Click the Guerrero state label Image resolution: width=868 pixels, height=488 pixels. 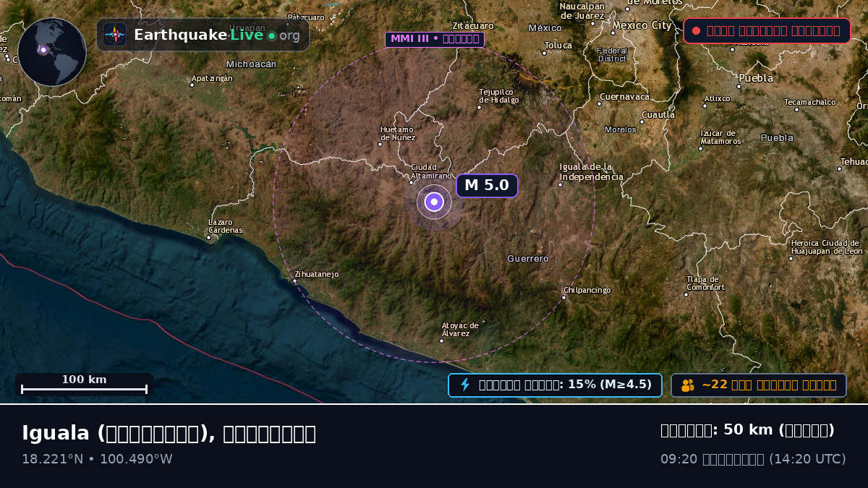(x=528, y=258)
